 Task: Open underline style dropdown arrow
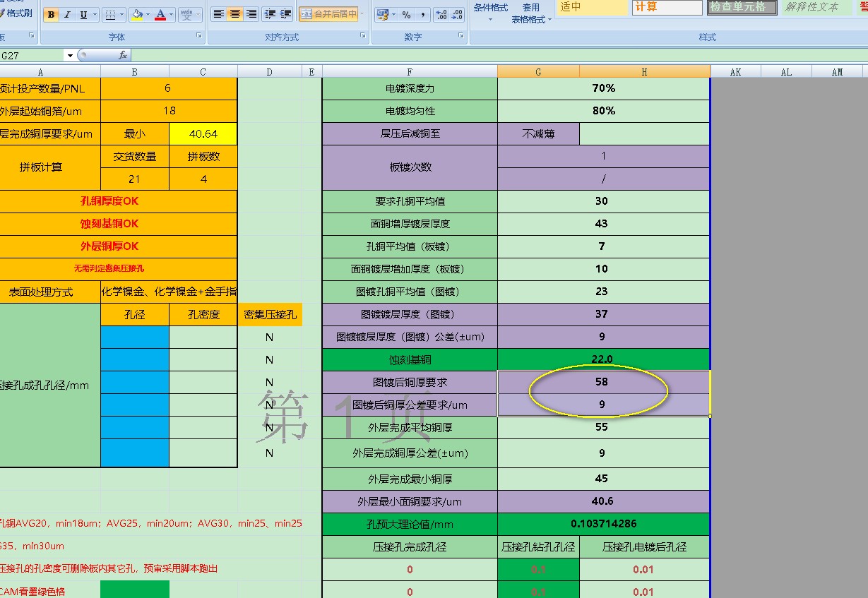[x=95, y=14]
